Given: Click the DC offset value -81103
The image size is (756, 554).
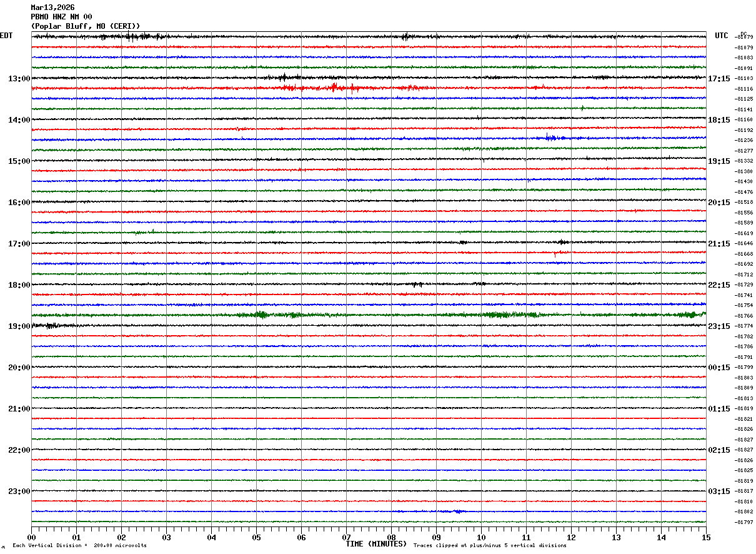Looking at the screenshot, I should pos(744,79).
